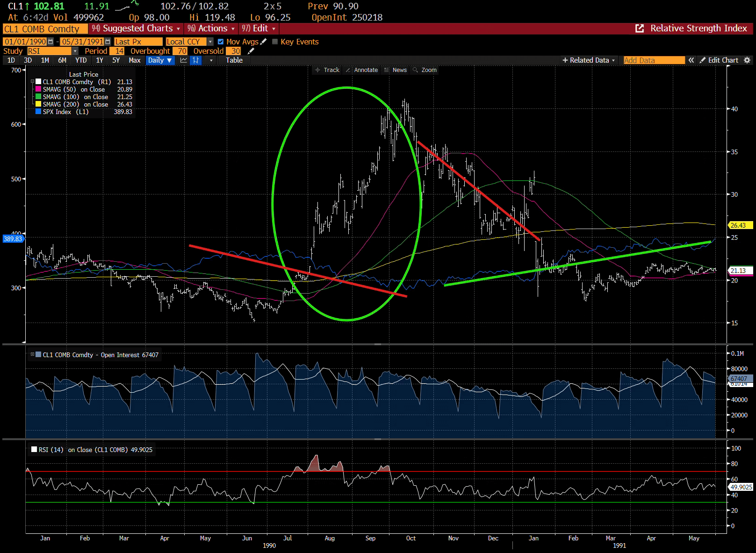Screen dimensions: 756x553
Task: Select the 5Y time range
Action: tap(116, 60)
